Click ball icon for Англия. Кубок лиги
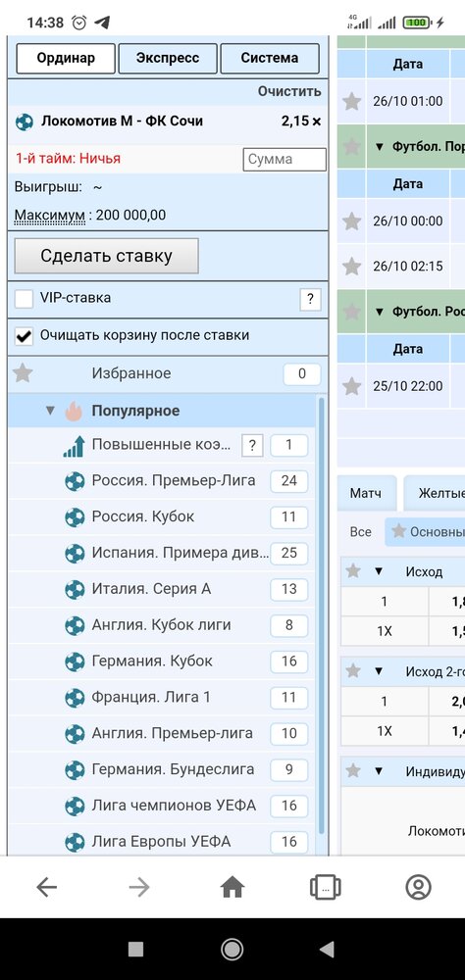 pos(75,625)
